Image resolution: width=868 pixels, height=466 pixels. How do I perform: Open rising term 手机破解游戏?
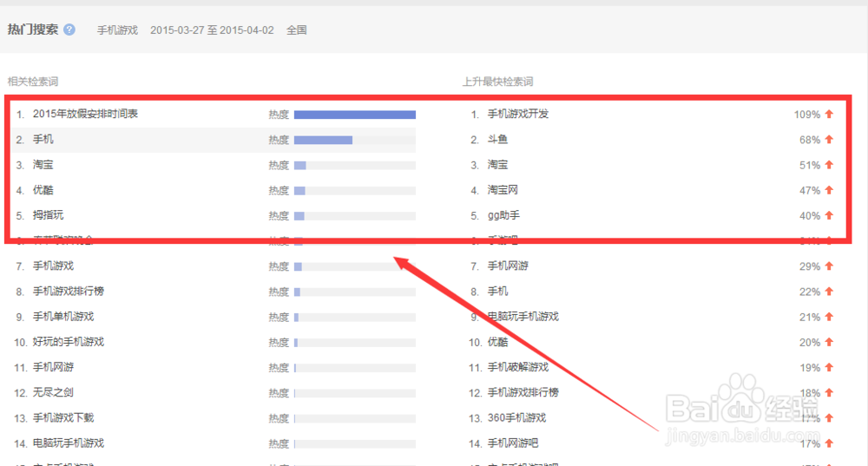[x=518, y=367]
